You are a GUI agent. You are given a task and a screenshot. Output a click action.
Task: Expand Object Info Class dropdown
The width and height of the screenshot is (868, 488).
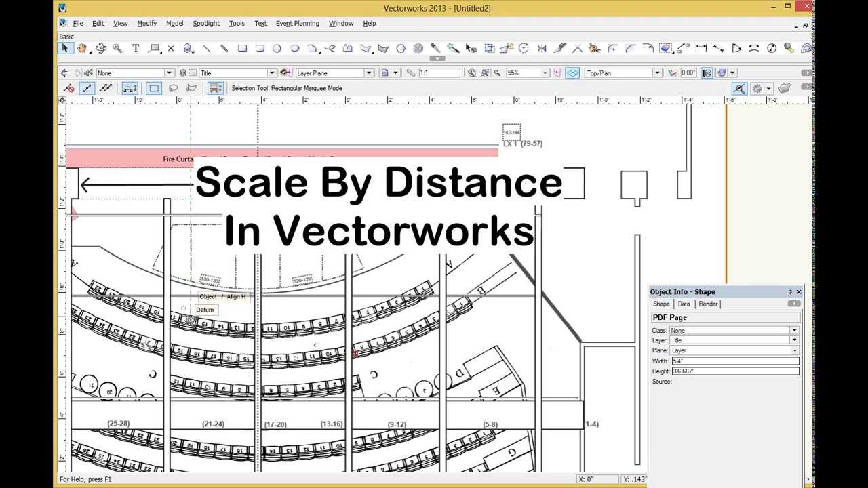[x=734, y=331]
